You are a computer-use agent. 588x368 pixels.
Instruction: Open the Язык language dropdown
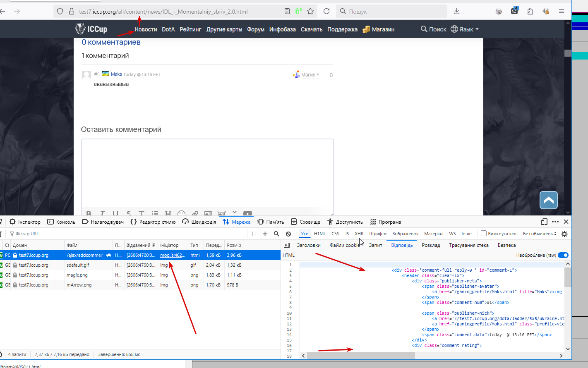pyautogui.click(x=465, y=29)
